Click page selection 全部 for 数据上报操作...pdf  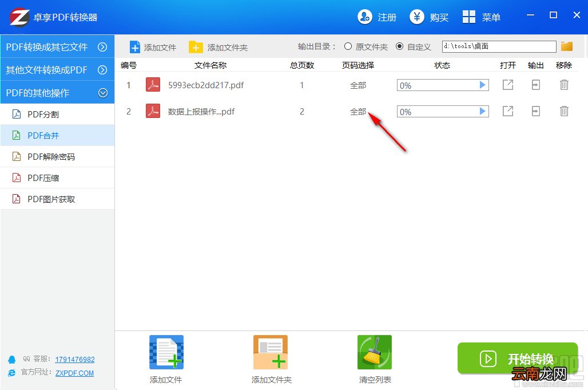[357, 112]
